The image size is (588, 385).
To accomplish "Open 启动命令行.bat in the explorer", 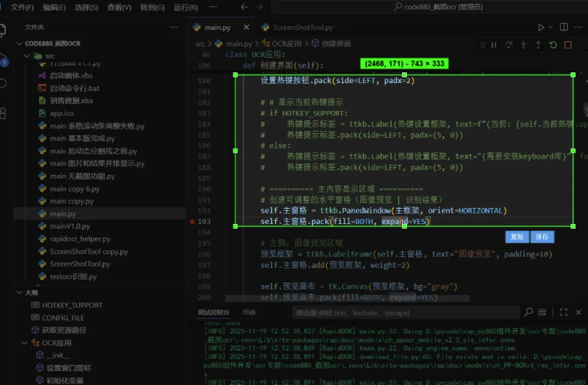I will [74, 88].
